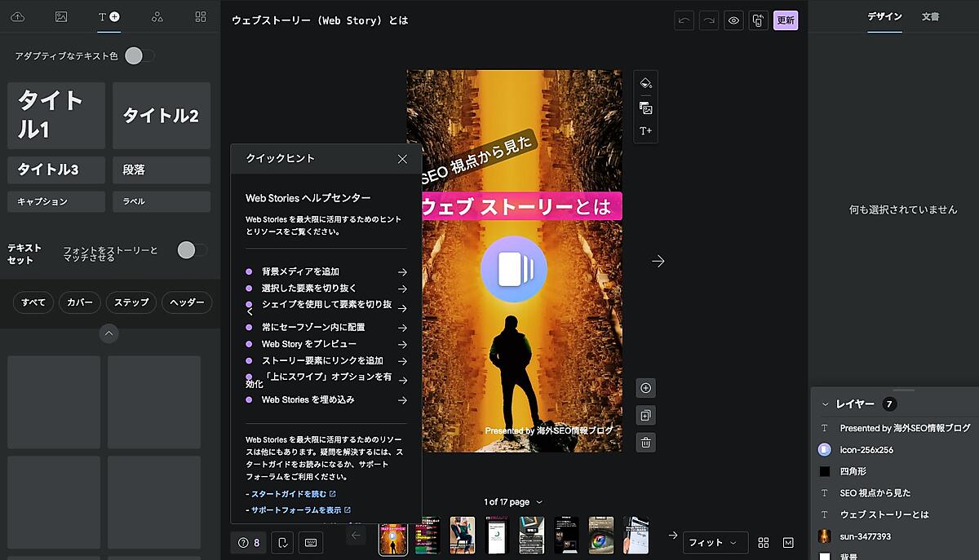Preview the story with eye icon

pos(733,20)
